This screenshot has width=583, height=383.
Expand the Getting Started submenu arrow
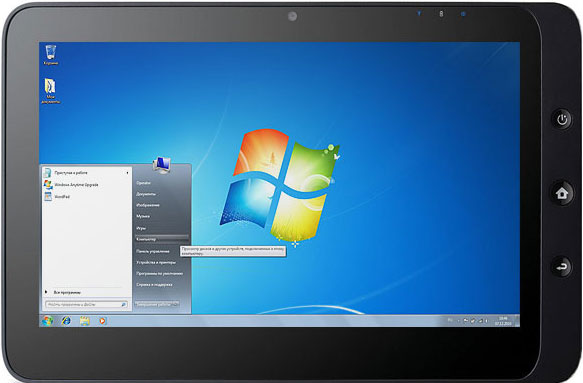click(x=128, y=173)
